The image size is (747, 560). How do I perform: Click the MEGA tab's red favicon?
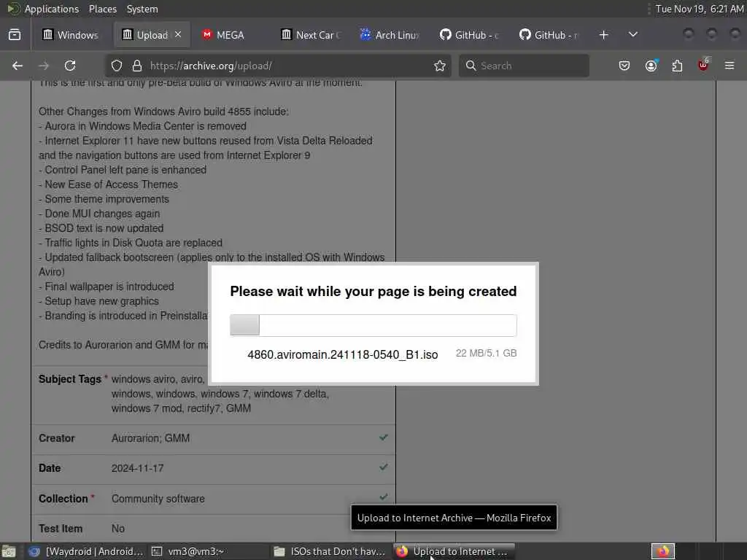coord(206,35)
